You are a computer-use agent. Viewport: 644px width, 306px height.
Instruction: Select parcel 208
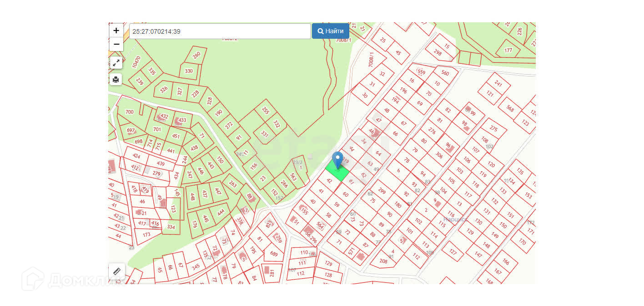[x=383, y=261]
